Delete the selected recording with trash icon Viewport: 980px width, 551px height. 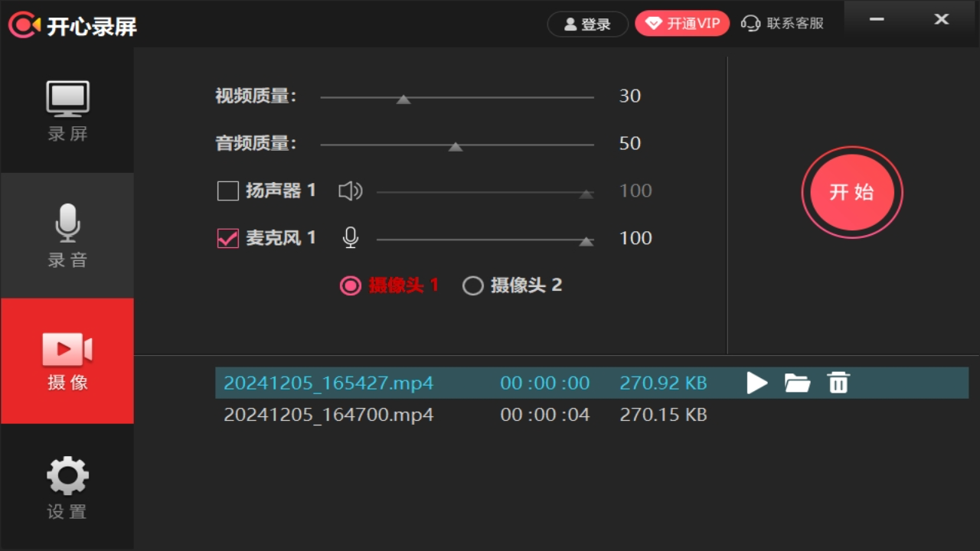[838, 383]
